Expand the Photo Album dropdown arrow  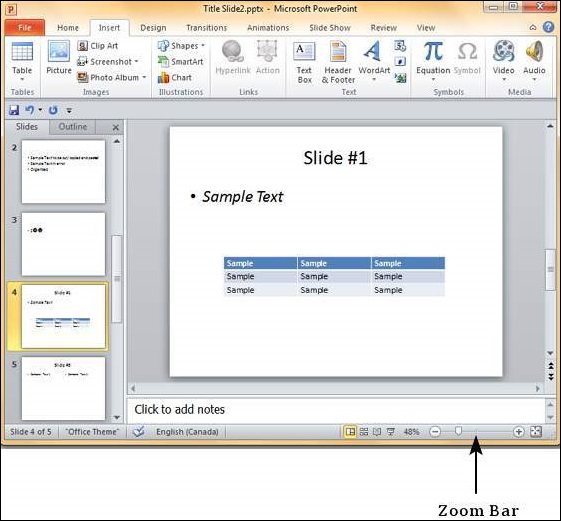point(144,77)
